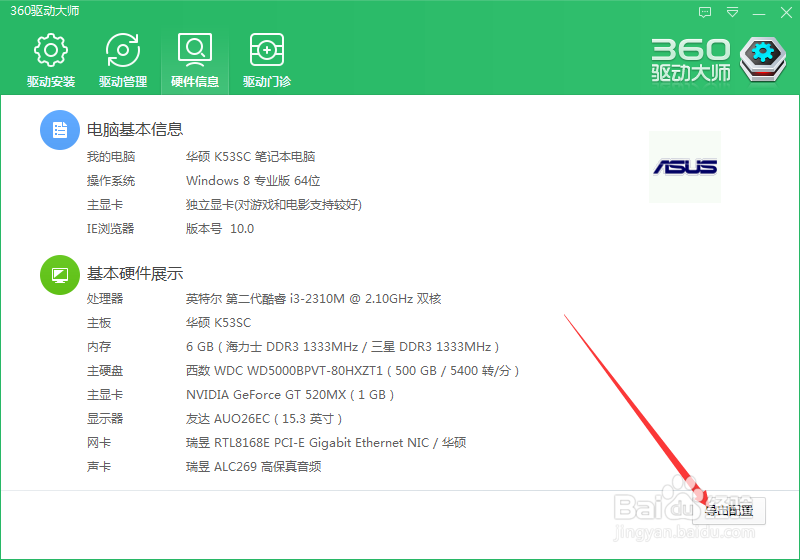Click the 360驱动大师 logo badge

coord(763,60)
